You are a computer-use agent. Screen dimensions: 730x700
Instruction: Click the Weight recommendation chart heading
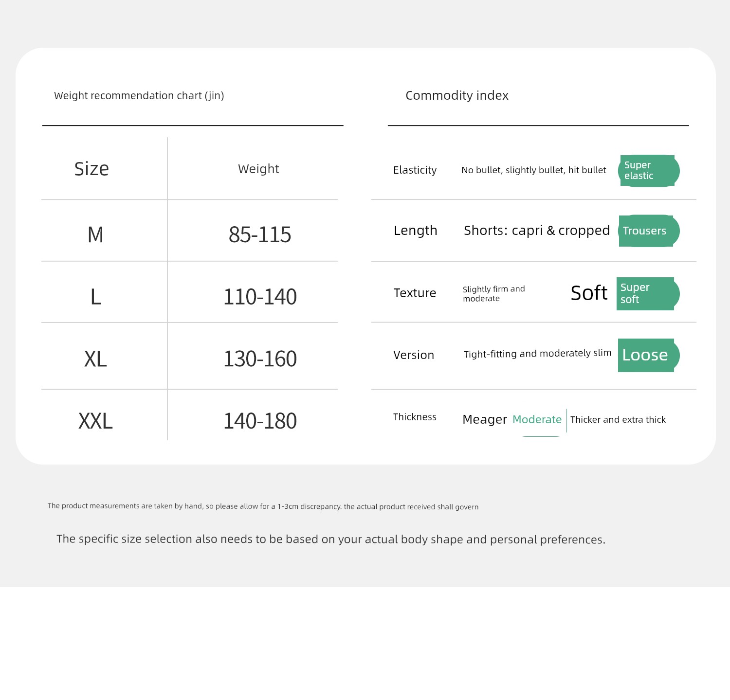(139, 96)
